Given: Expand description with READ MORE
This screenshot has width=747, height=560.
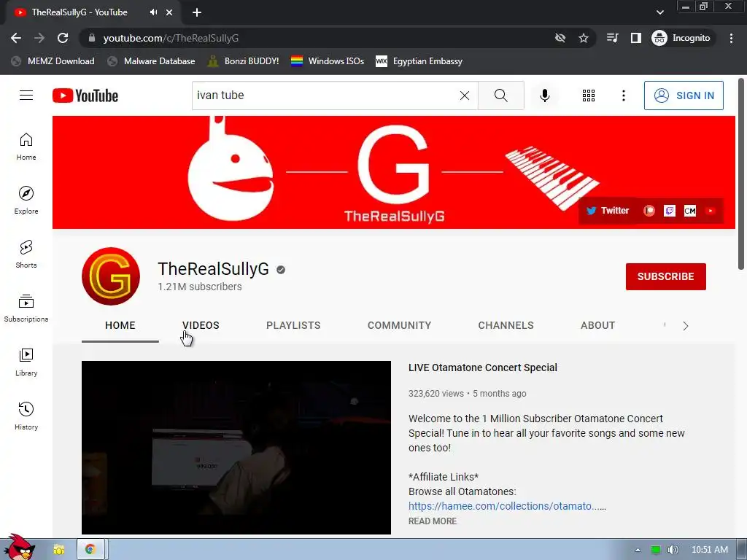Looking at the screenshot, I should 433,521.
